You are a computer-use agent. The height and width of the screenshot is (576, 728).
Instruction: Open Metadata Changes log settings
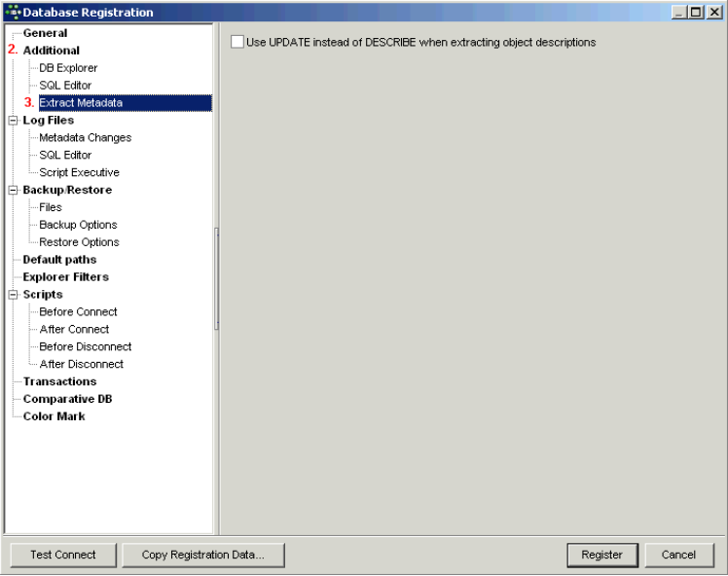pyautogui.click(x=85, y=138)
